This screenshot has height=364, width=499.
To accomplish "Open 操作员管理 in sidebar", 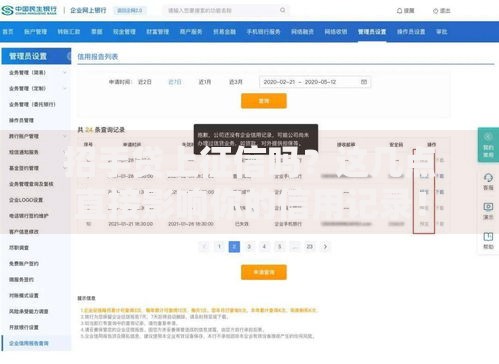I will pyautogui.click(x=21, y=120).
